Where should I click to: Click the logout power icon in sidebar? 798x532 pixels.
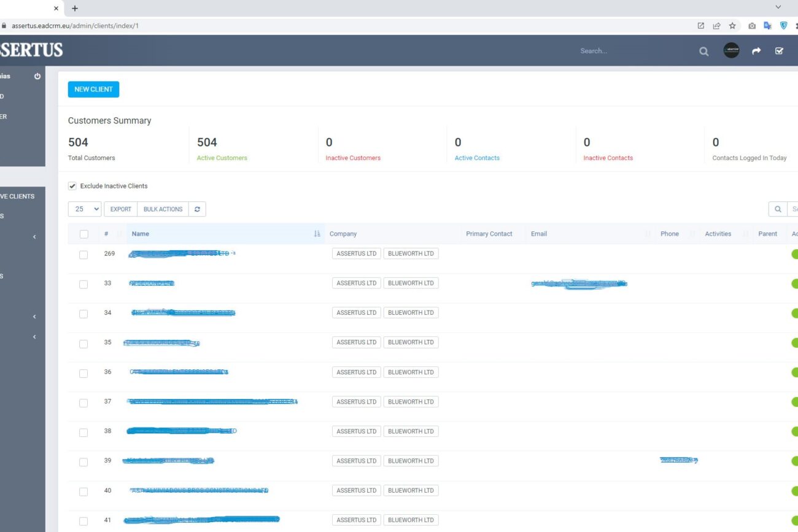pyautogui.click(x=37, y=77)
